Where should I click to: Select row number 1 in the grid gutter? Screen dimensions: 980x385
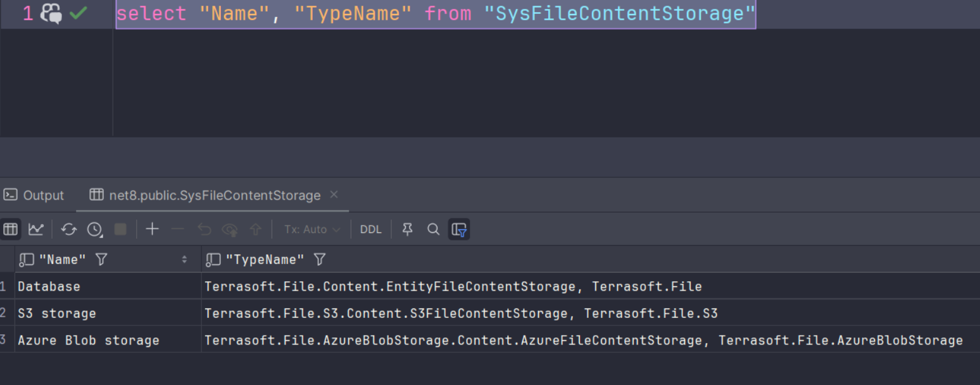tap(4, 286)
